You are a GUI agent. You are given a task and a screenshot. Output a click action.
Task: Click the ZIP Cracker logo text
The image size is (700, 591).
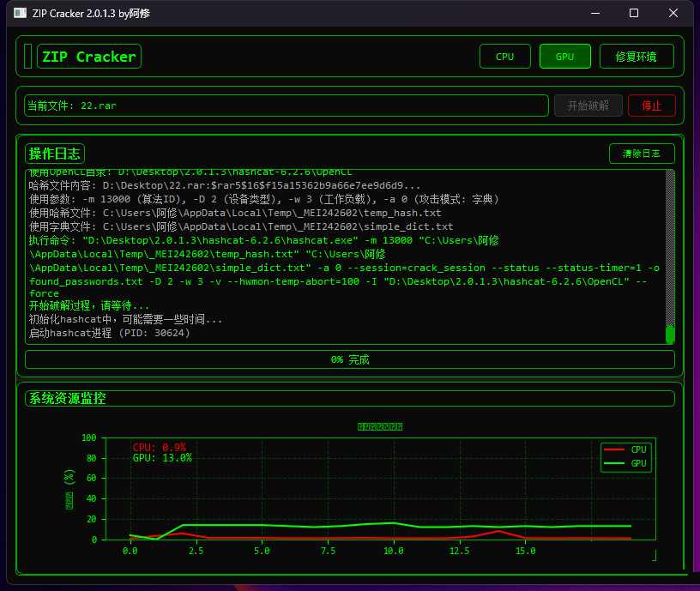pyautogui.click(x=88, y=56)
